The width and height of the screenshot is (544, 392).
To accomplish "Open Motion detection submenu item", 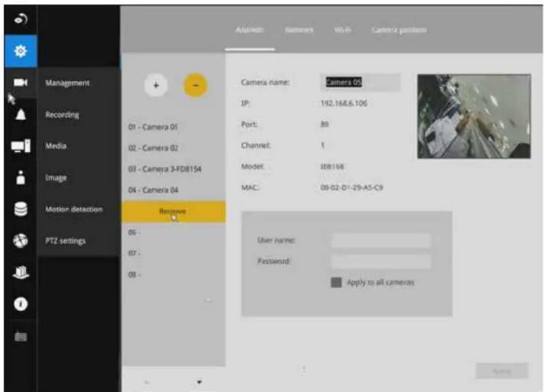I will (x=74, y=209).
